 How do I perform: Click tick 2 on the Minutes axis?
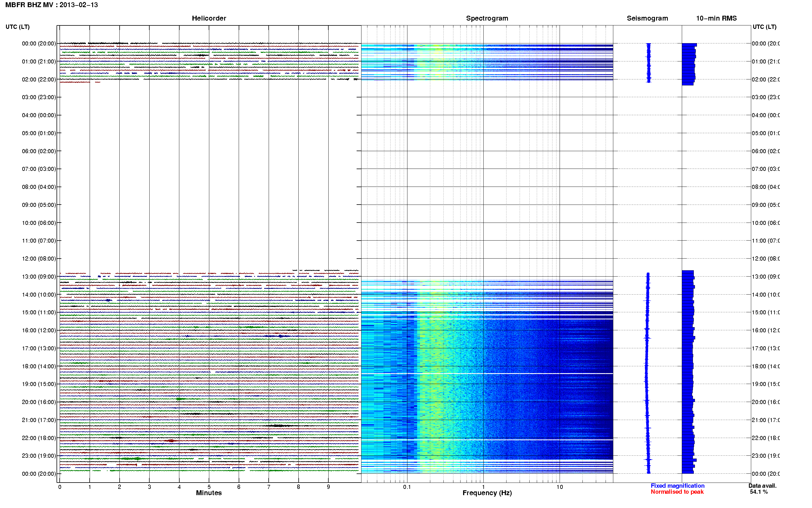pos(120,487)
